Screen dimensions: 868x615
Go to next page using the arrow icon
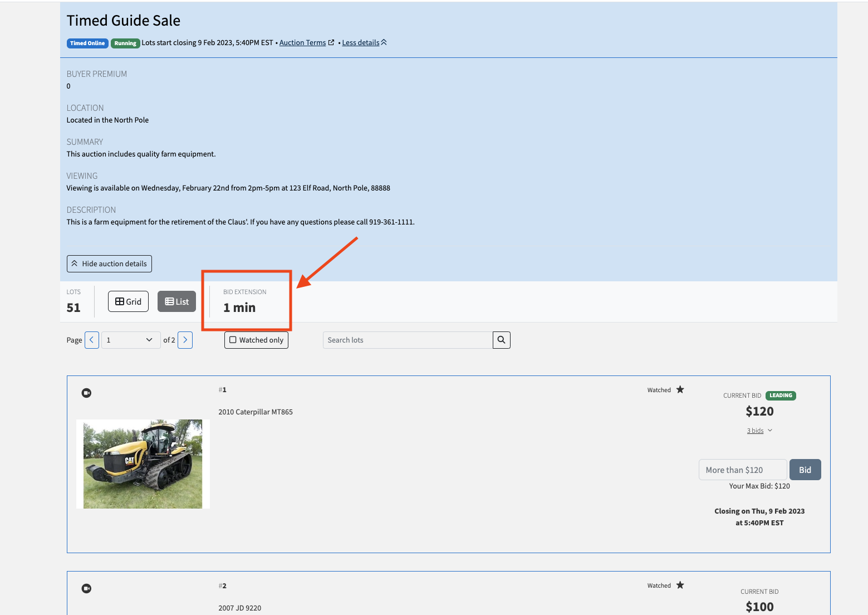(x=185, y=340)
